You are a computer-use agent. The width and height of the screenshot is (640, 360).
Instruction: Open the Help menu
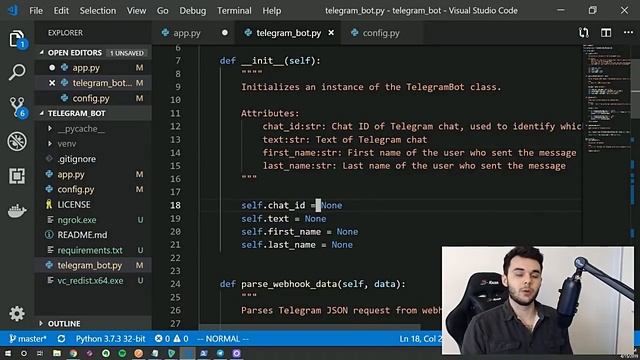pyautogui.click(x=271, y=11)
